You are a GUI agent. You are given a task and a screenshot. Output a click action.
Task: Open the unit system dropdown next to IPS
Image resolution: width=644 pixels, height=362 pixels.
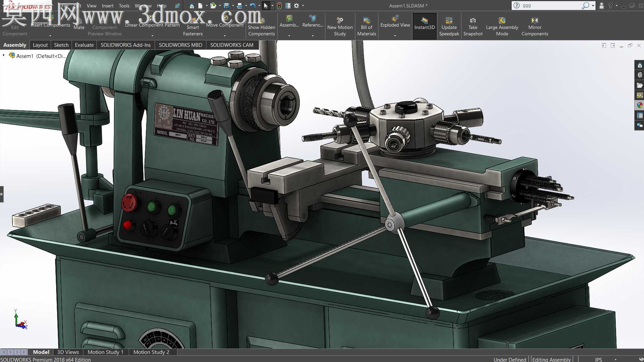click(x=615, y=359)
